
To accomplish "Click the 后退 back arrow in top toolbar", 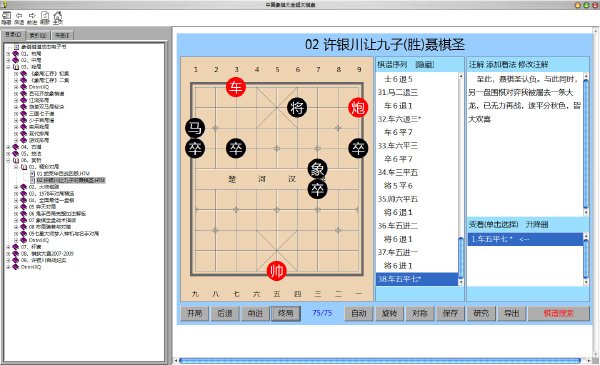I will (19, 18).
